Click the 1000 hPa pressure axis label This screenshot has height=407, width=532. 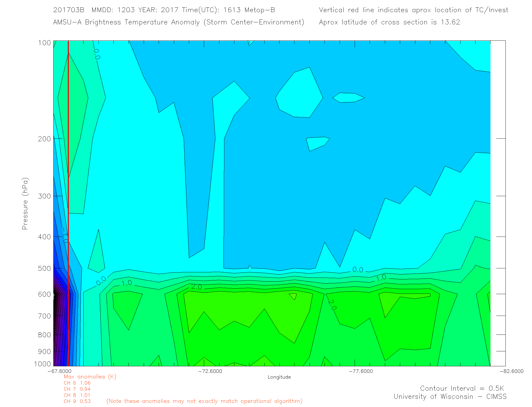[x=42, y=364]
